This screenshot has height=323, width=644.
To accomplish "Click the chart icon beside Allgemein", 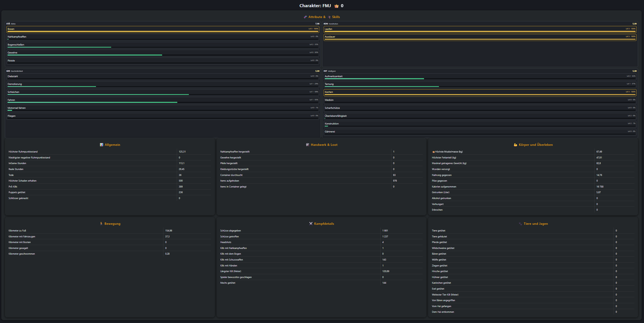I will coord(101,145).
